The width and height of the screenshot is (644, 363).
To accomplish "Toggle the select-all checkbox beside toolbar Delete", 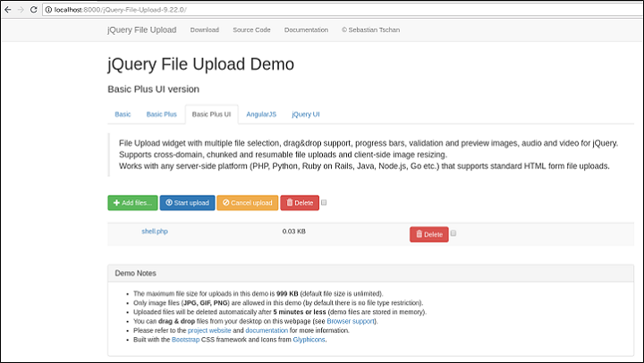I will click(324, 202).
